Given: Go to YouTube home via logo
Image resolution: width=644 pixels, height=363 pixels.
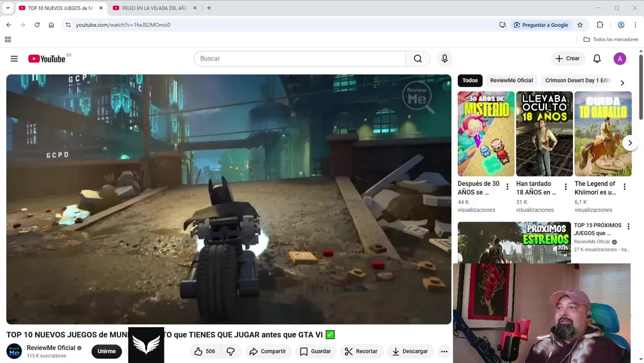Looking at the screenshot, I should (47, 59).
